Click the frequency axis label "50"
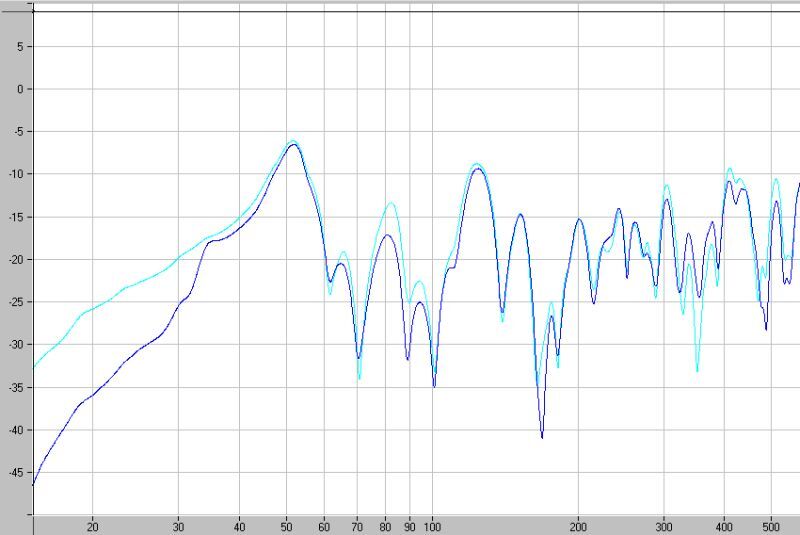The height and width of the screenshot is (535, 800). point(286,527)
